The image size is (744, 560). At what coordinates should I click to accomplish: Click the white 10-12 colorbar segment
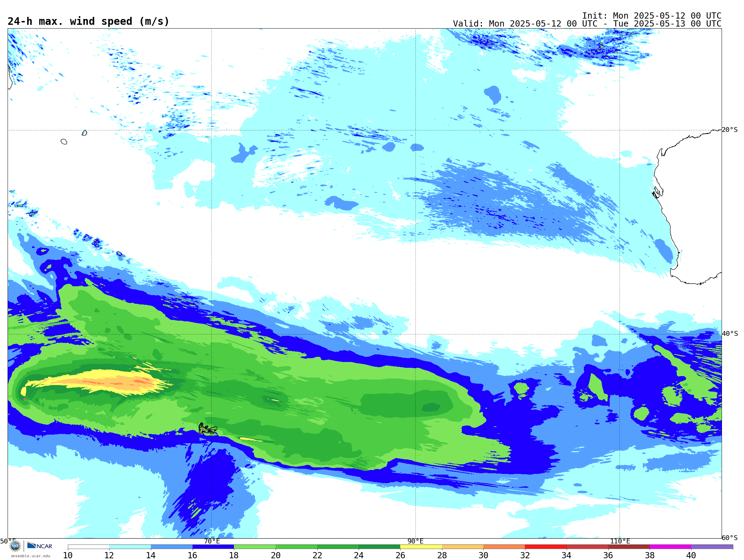pyautogui.click(x=89, y=547)
